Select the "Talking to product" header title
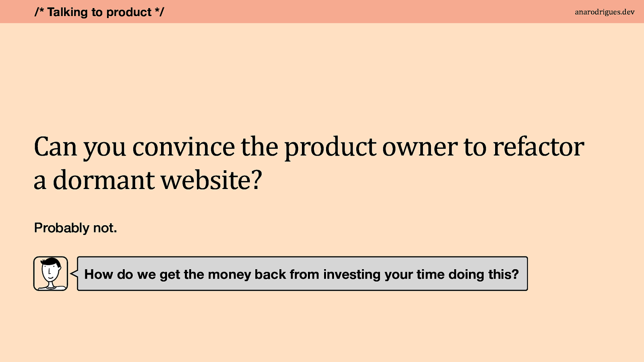 99,12
